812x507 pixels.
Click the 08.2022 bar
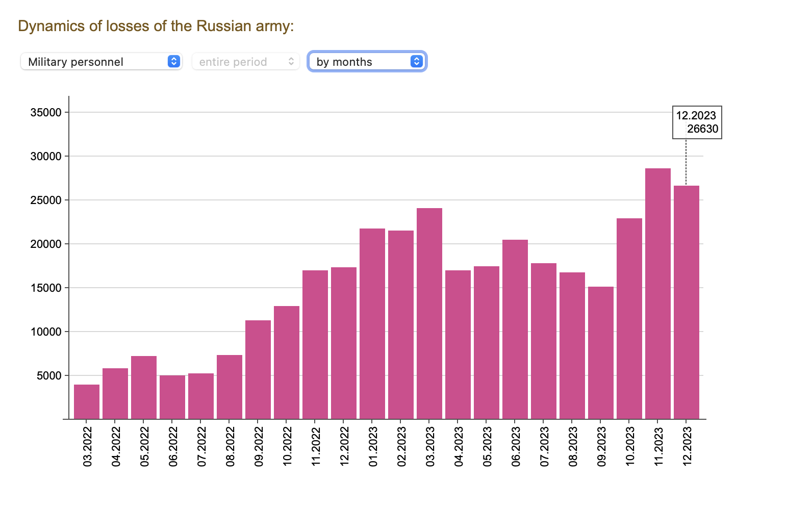[230, 387]
